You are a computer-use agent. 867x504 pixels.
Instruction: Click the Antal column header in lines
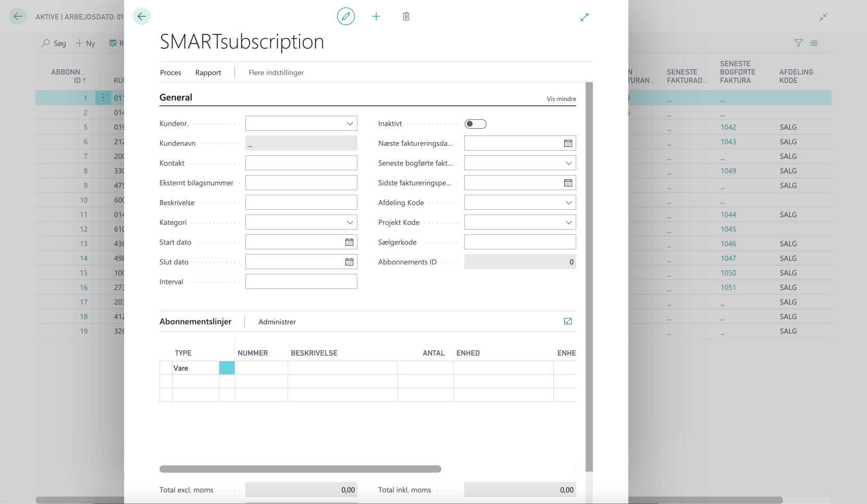[x=433, y=353]
